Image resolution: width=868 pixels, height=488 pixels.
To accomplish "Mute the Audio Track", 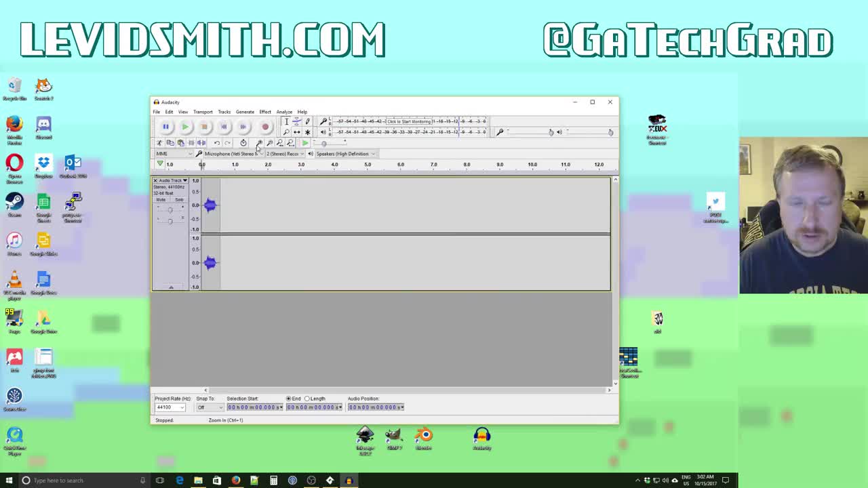I will (161, 200).
